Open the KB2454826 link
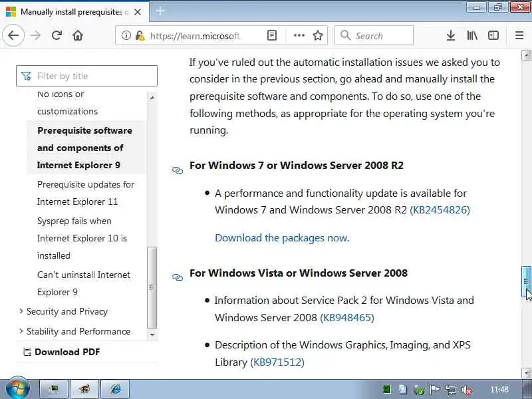 pos(440,209)
